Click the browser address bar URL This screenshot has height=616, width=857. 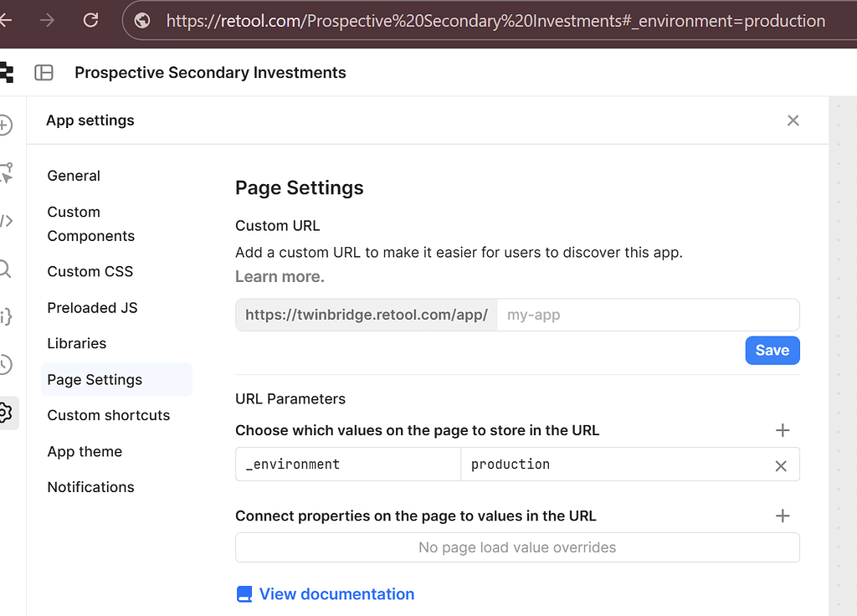pyautogui.click(x=495, y=21)
